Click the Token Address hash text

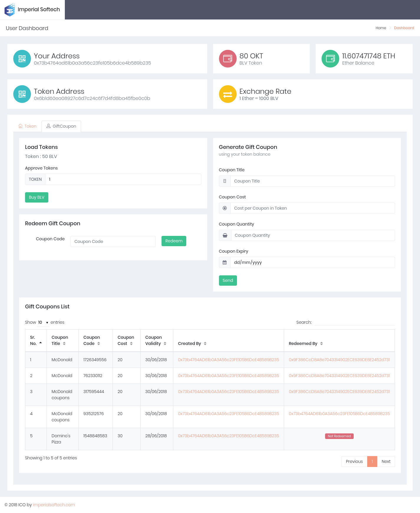(x=92, y=98)
